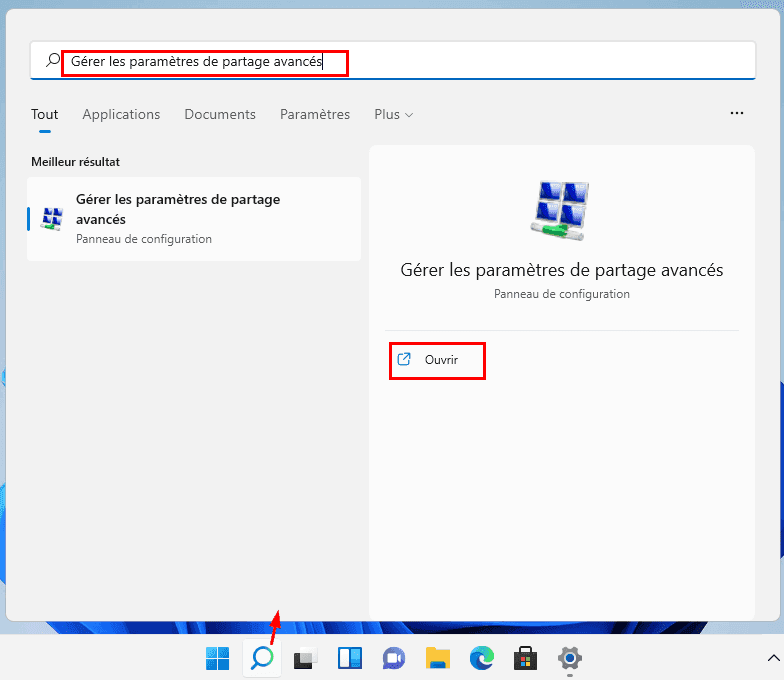Open the three-dot more options menu
Image resolution: width=784 pixels, height=680 pixels.
[736, 113]
